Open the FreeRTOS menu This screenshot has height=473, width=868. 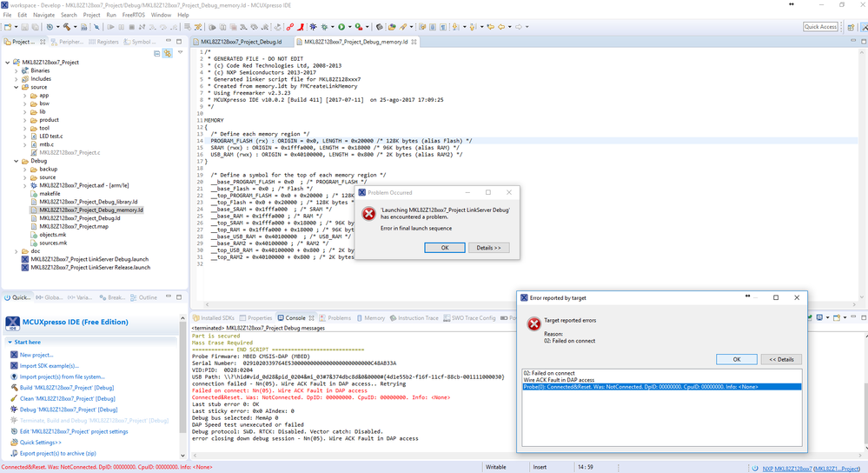pos(134,15)
